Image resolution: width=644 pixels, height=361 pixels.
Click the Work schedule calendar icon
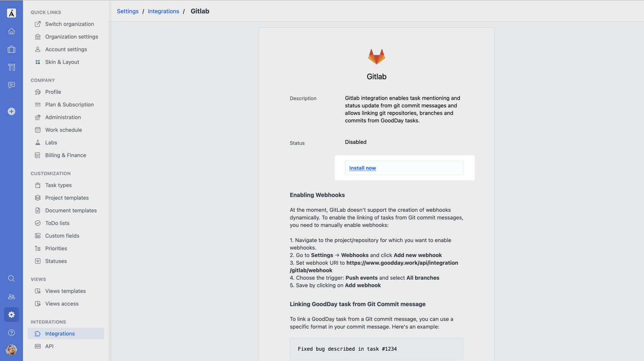38,130
